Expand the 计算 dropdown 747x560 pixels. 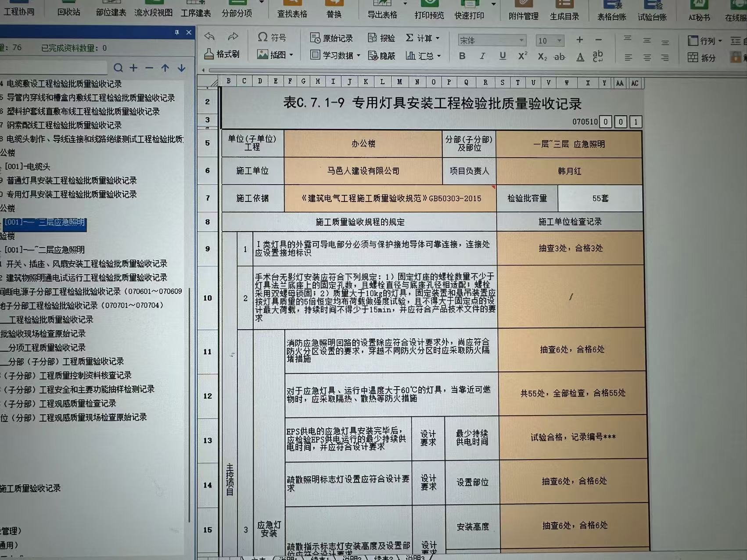pyautogui.click(x=438, y=38)
